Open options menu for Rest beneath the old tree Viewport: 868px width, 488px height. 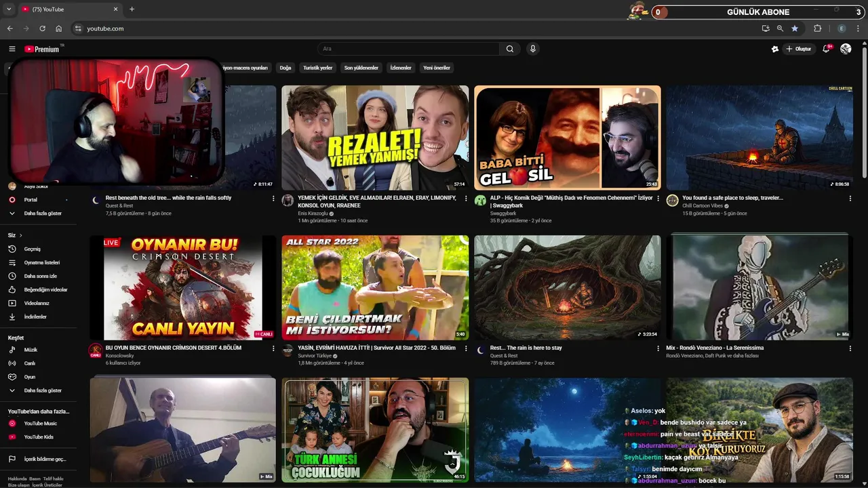pyautogui.click(x=273, y=199)
